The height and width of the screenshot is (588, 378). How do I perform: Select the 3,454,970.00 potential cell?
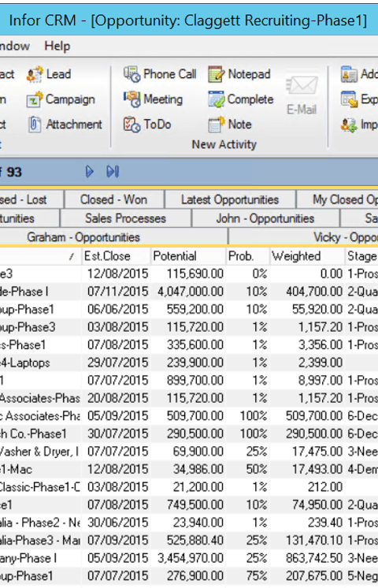[x=188, y=558]
